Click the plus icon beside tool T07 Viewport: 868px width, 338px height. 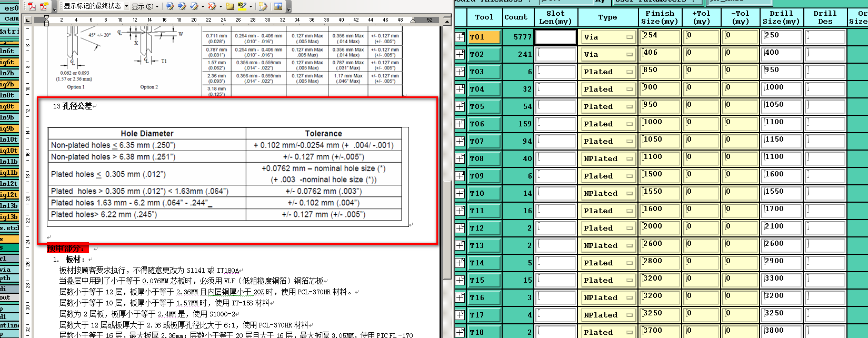[x=460, y=141]
